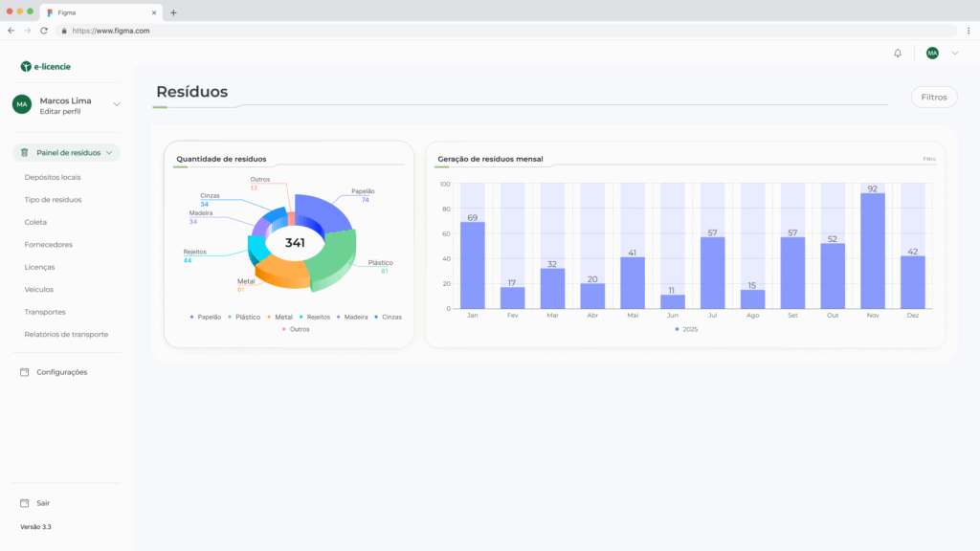The image size is (980, 551).
Task: Click the e-licence logo
Action: pyautogui.click(x=46, y=66)
